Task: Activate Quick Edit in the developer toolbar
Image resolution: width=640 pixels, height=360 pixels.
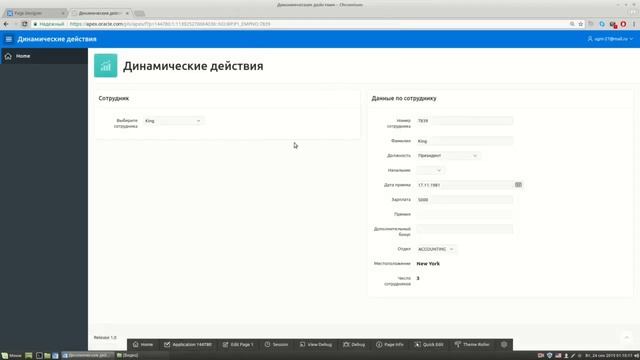Action: pos(429,344)
